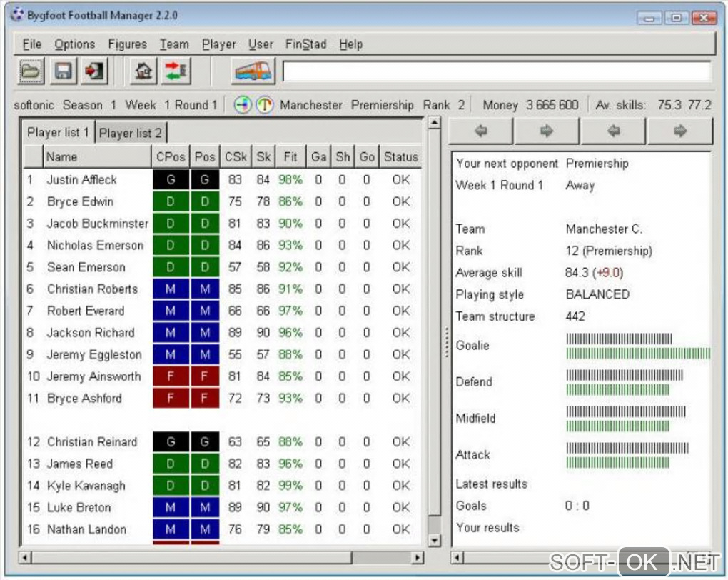Click the player list scroll-up arrow
The width and height of the screenshot is (728, 580).
434,123
